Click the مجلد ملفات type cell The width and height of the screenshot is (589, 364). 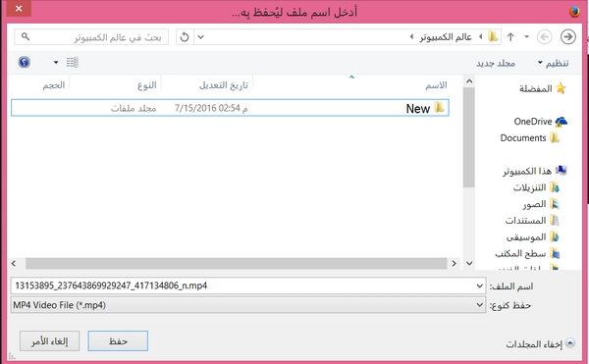pyautogui.click(x=134, y=108)
